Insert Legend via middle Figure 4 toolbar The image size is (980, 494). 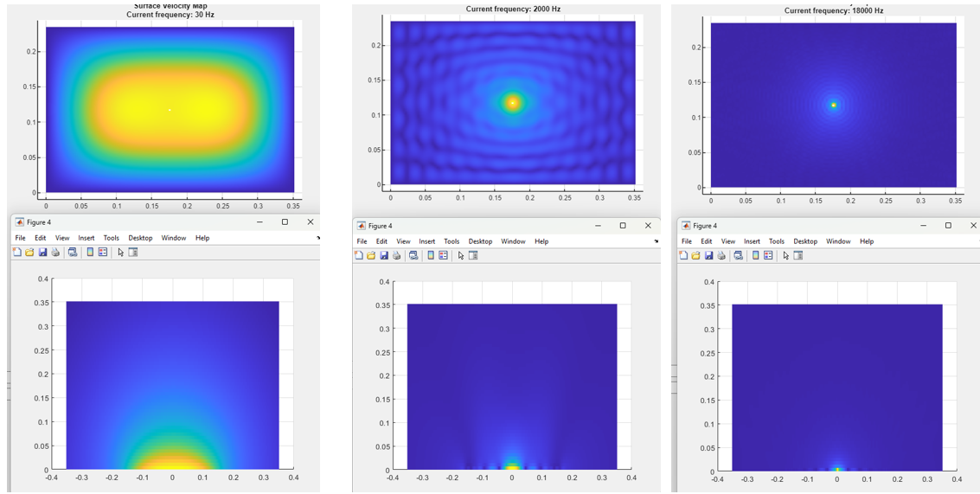pos(443,255)
